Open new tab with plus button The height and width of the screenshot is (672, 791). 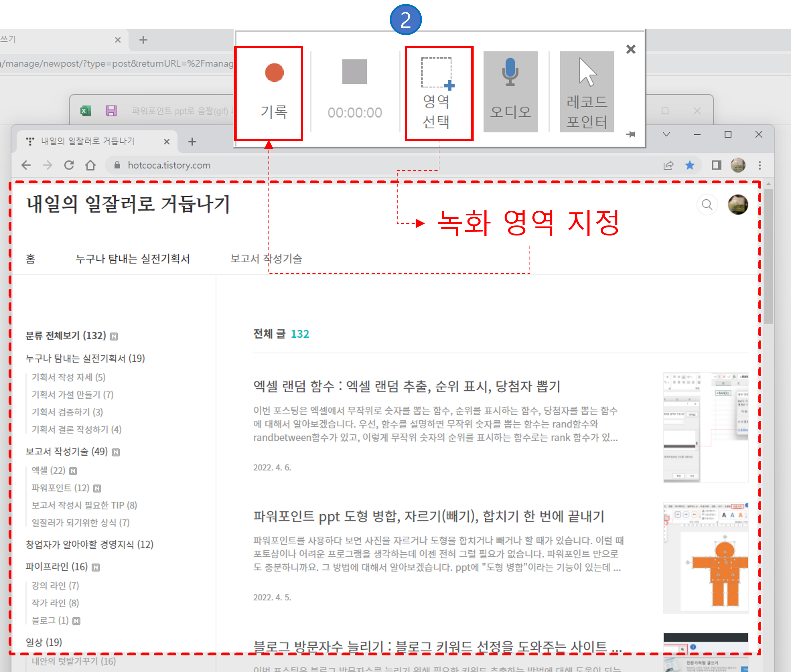(192, 142)
